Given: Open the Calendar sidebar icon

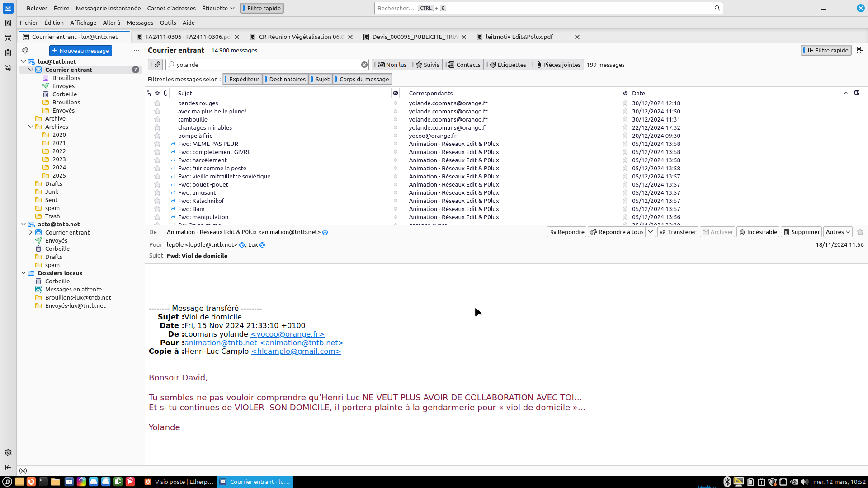Looking at the screenshot, I should [x=8, y=38].
